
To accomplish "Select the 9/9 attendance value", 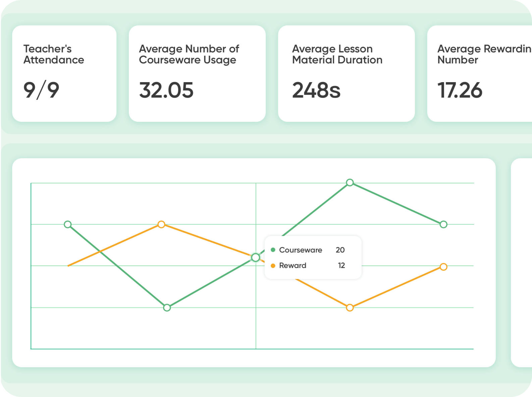I will [x=41, y=90].
